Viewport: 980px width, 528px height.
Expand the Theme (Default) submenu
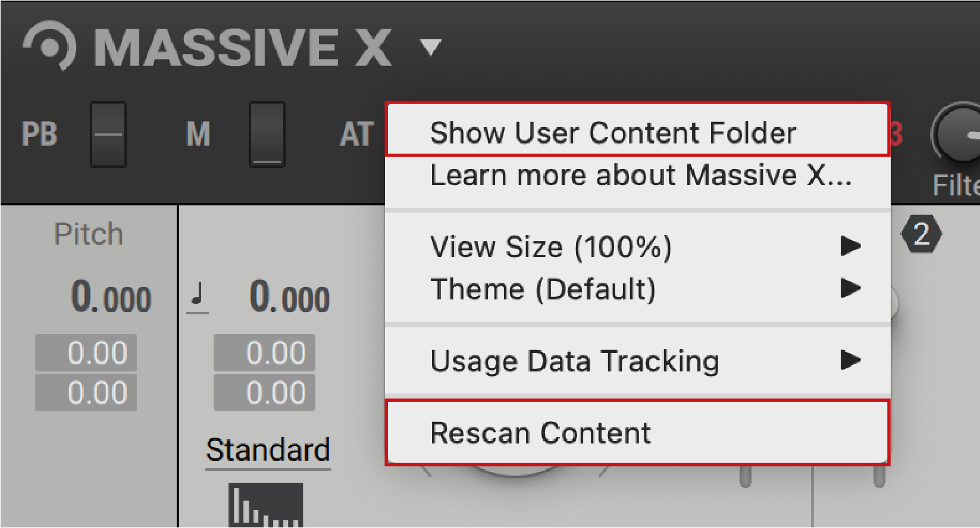tap(544, 289)
